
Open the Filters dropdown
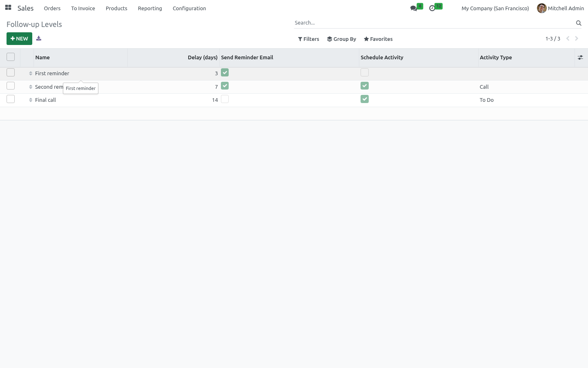309,39
